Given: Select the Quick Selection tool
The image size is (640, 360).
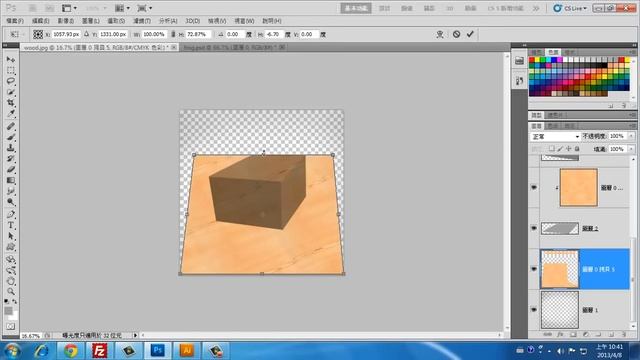Looking at the screenshot, I should tap(11, 92).
